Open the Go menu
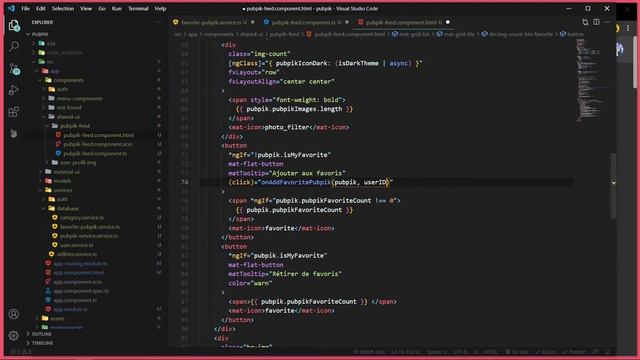The width and height of the screenshot is (640, 360). tap(102, 8)
